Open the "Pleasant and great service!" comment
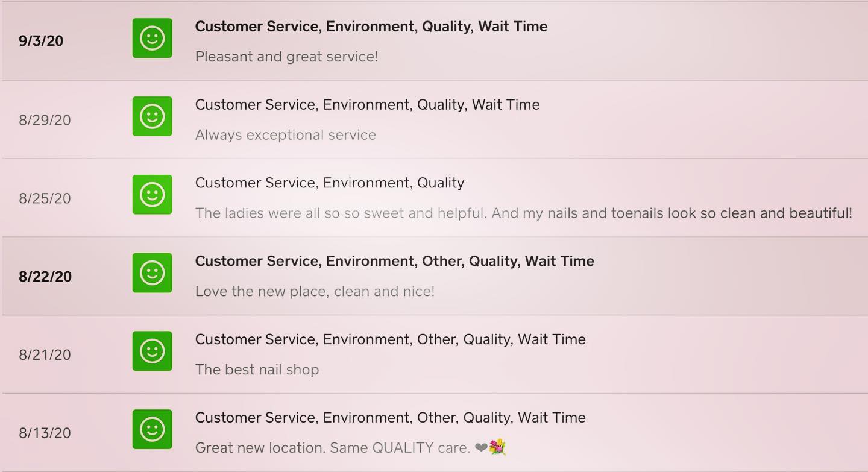Image resolution: width=868 pixels, height=472 pixels. pyautogui.click(x=286, y=57)
